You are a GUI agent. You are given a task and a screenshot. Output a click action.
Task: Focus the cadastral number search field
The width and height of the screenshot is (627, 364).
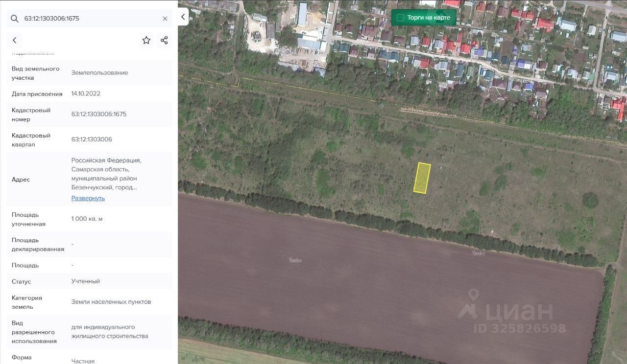88,19
